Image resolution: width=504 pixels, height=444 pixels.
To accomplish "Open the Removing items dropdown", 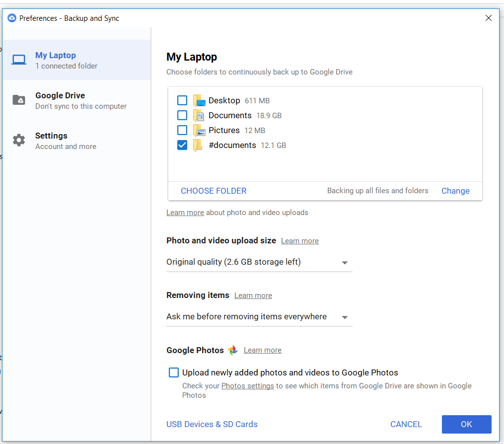I will point(344,317).
